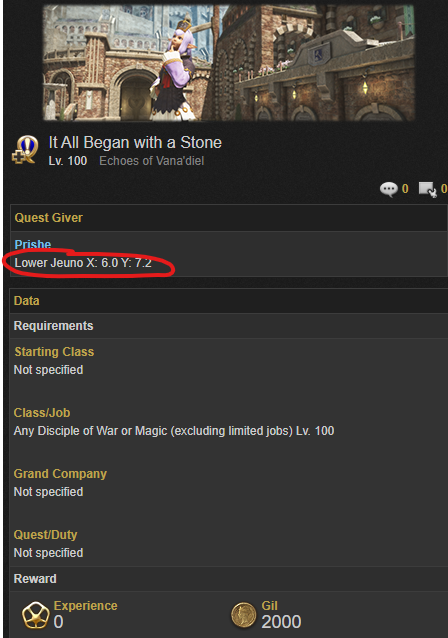Open the comments speech bubble icon
The height and width of the screenshot is (638, 448).
(x=389, y=189)
